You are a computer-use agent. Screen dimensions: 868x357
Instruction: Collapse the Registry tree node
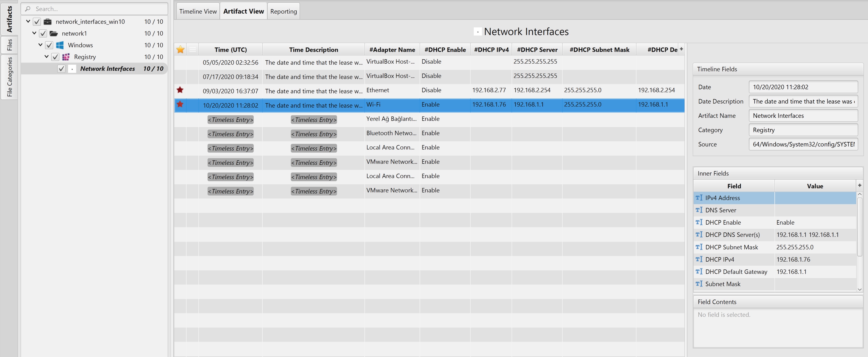tap(47, 57)
